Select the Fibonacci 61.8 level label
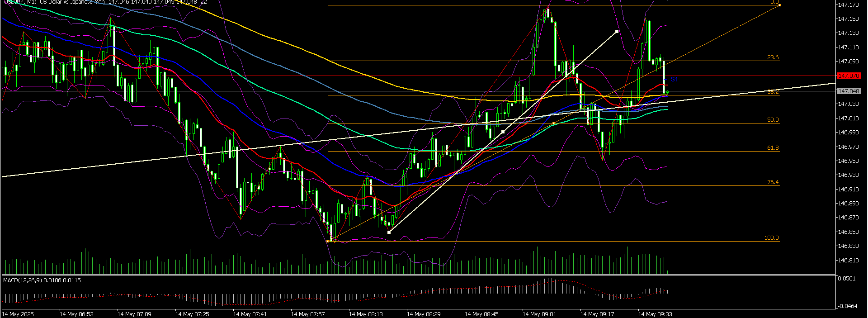 click(773, 148)
